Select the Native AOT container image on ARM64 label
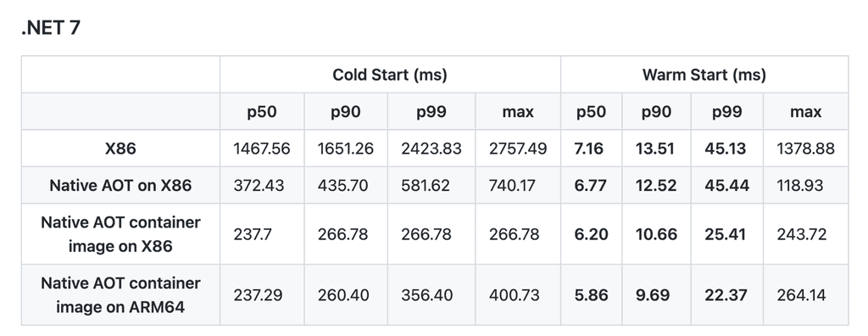868x336 pixels. pos(120,295)
